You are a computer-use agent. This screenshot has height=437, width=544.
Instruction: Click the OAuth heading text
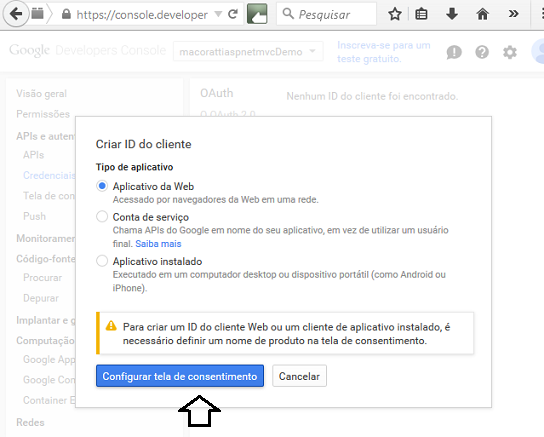[x=216, y=93]
